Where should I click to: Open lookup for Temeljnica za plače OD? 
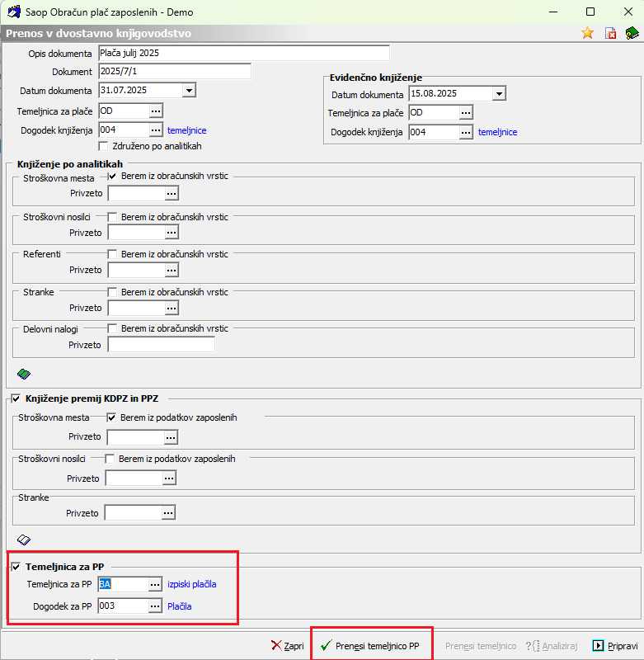(x=156, y=111)
